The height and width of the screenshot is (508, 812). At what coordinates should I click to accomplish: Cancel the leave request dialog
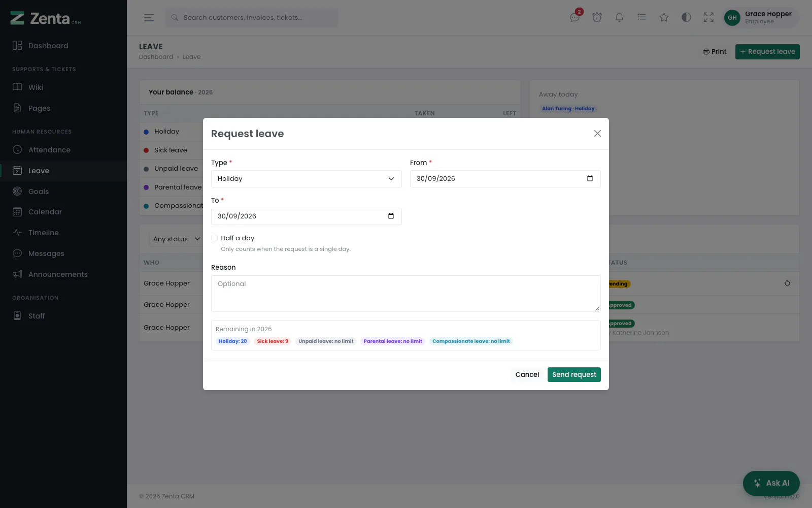point(527,374)
